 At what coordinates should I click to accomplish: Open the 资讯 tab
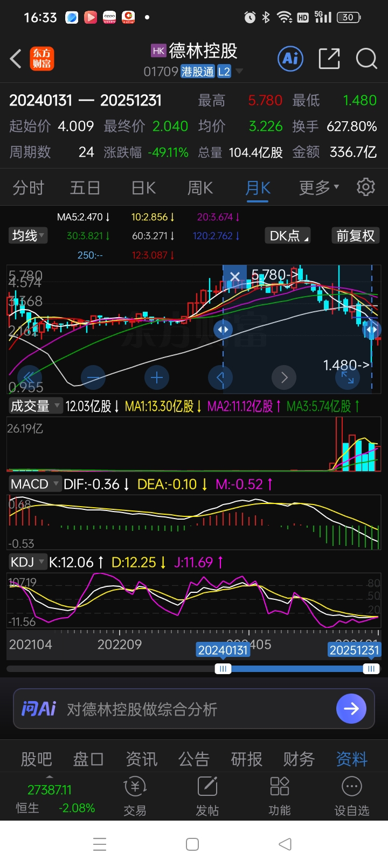(141, 759)
